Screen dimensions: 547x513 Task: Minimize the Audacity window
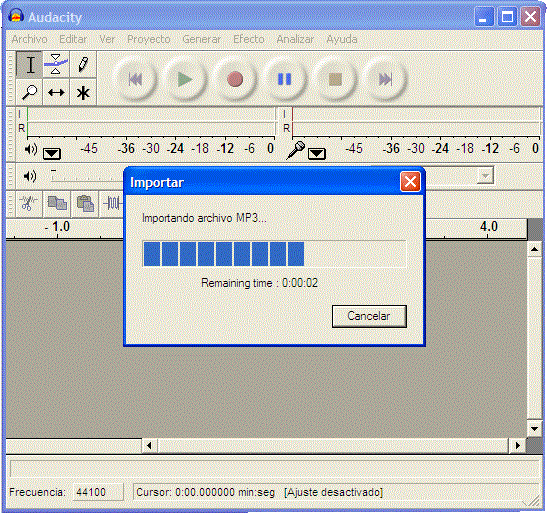(484, 16)
